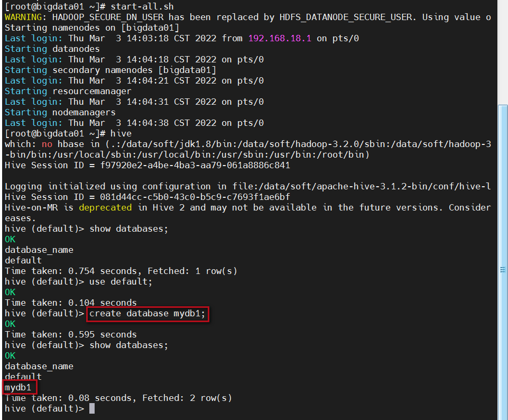Click 'Time taken: 0.754 seconds' line
This screenshot has height=420, width=508.
(121, 271)
